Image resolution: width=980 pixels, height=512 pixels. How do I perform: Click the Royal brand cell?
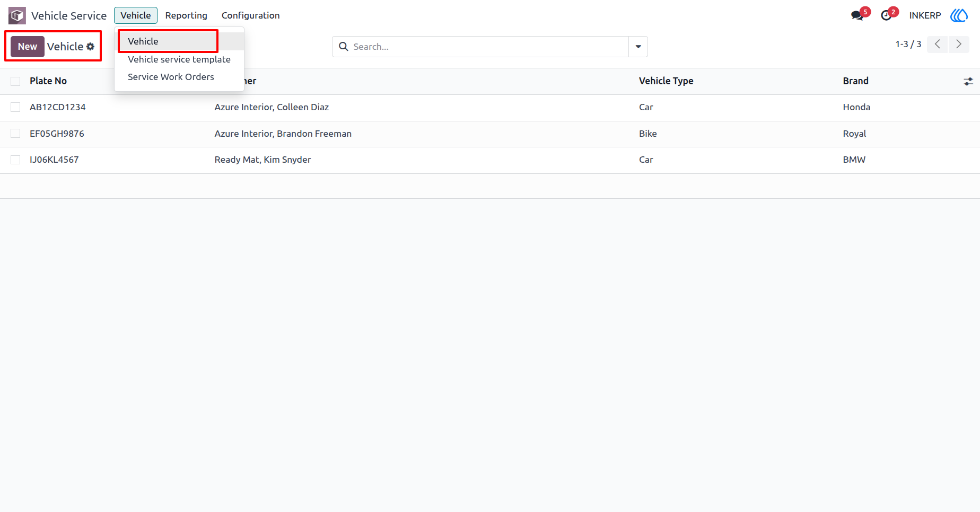[x=854, y=134]
